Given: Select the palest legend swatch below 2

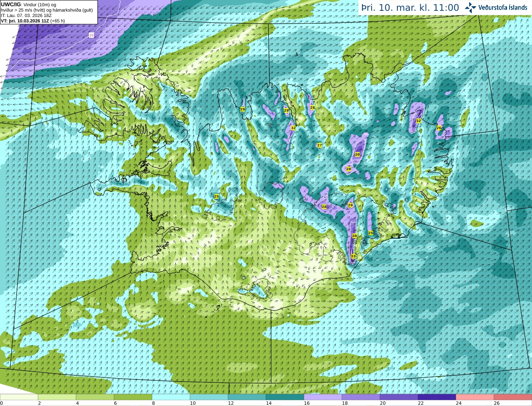Looking at the screenshot, I should coord(19,397).
